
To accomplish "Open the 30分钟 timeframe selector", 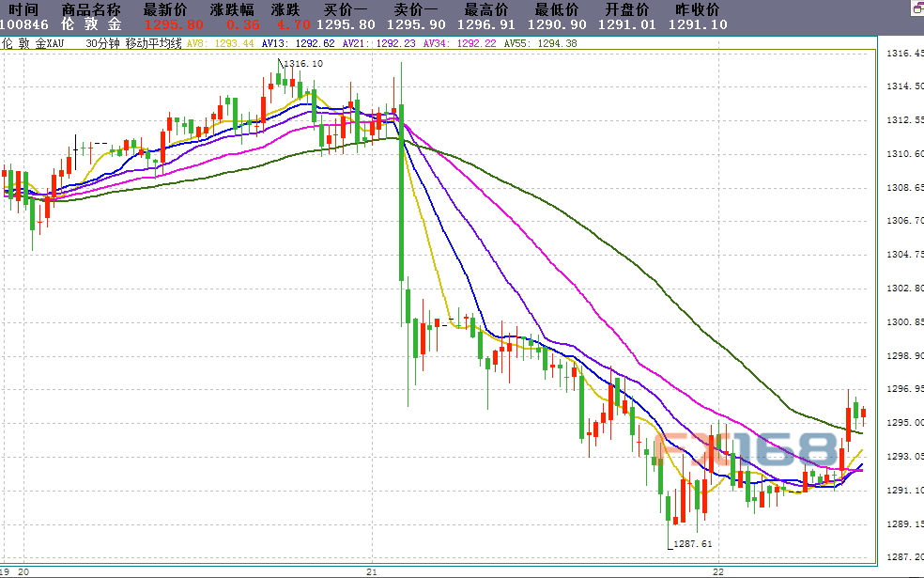I will 102,43.
